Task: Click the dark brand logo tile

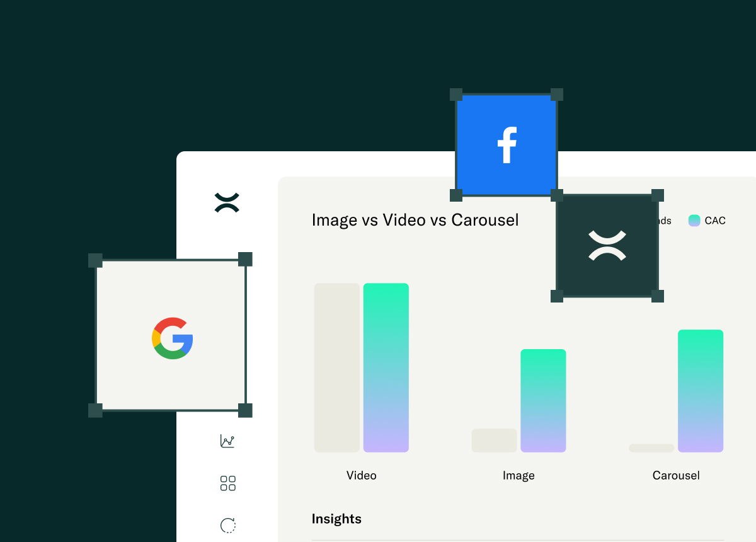Action: tap(607, 246)
